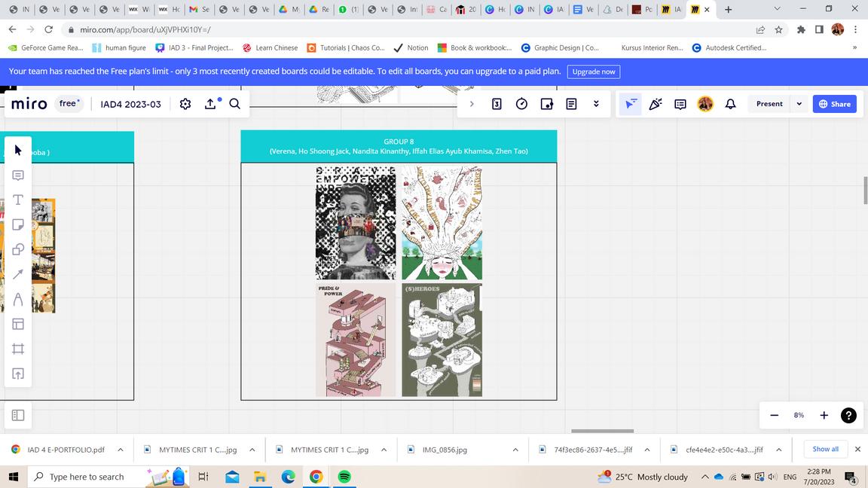Open the Present dropdown arrow

799,104
